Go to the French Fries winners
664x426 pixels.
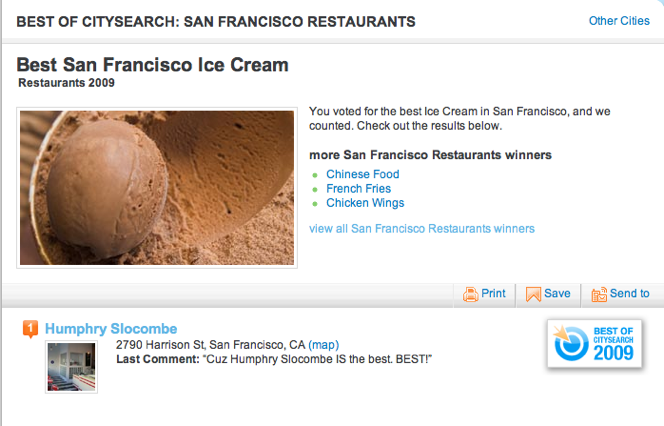click(x=358, y=188)
